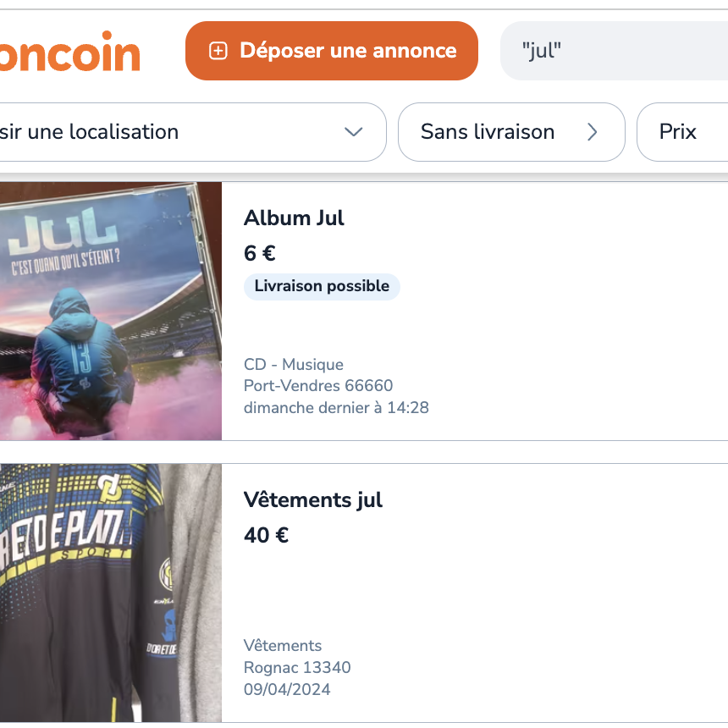The image size is (728, 728).
Task: Click the 6 € price
Action: [x=260, y=253]
